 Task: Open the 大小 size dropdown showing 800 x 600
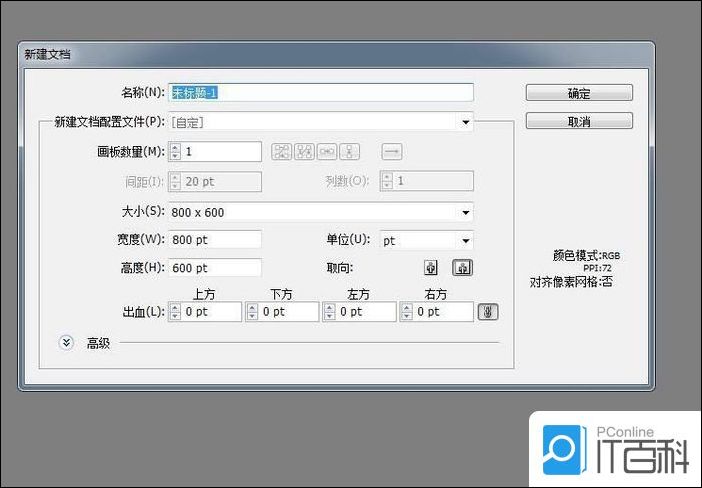tap(321, 212)
